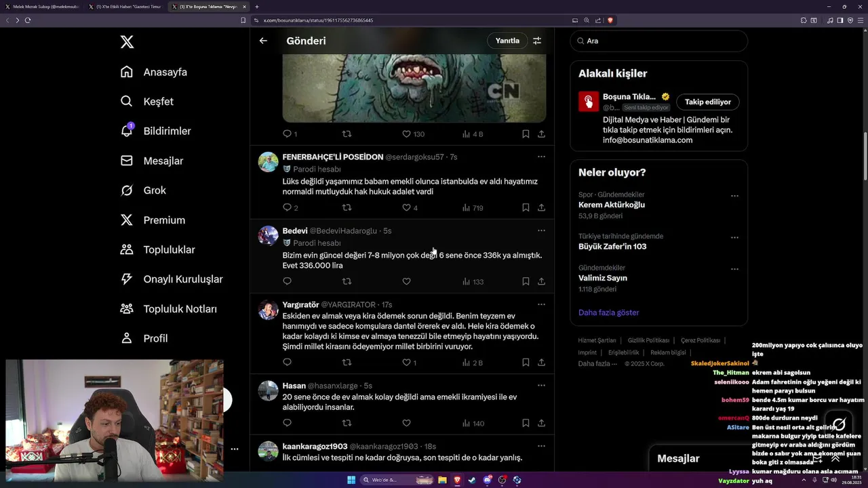Share the image post at top
This screenshot has width=868, height=488.
(541, 134)
